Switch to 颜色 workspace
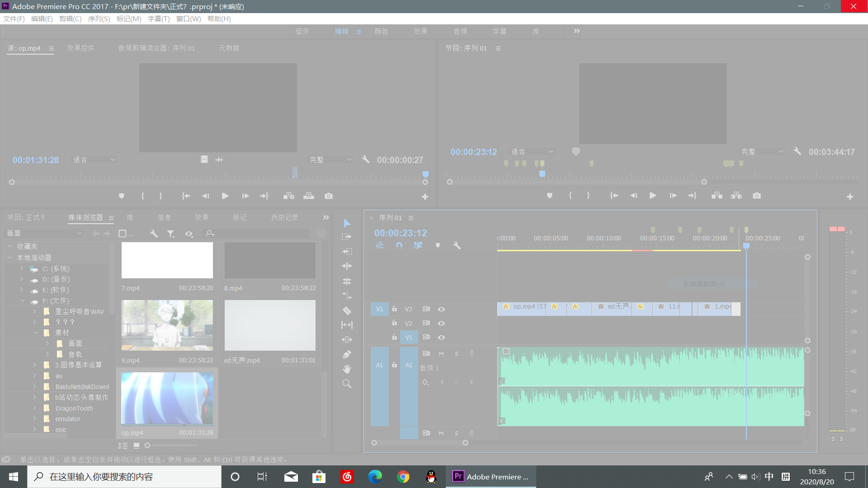The height and width of the screenshot is (488, 868). [x=381, y=31]
